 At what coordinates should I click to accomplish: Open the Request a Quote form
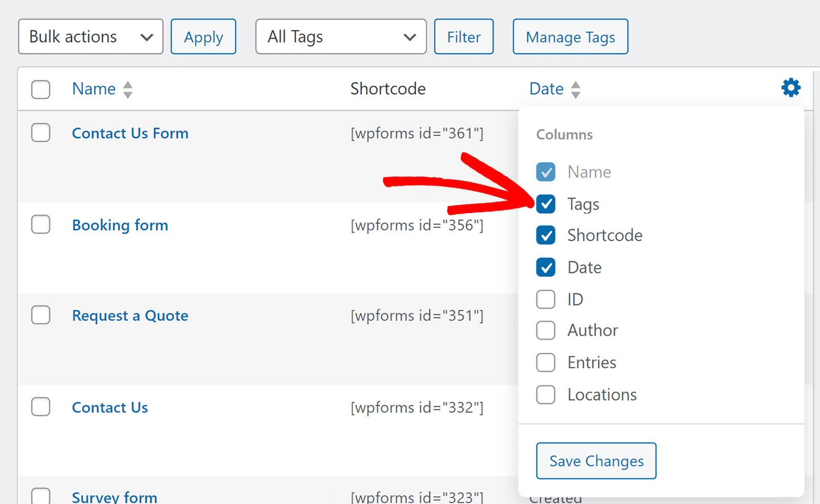130,316
